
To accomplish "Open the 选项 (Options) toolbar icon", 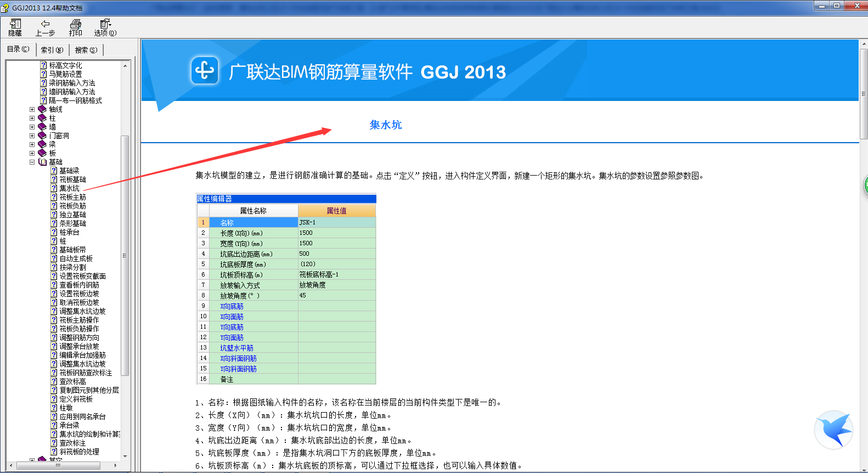I will [x=105, y=27].
